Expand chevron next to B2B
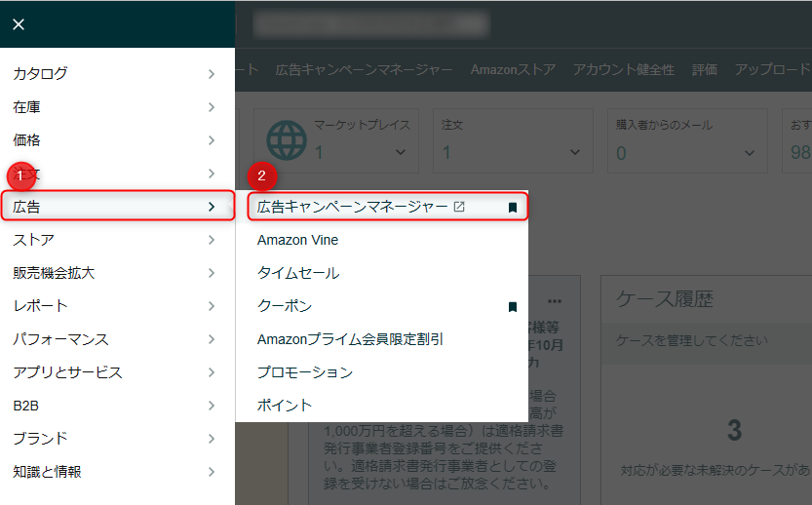Screen dimensions: 812x505 pyautogui.click(x=212, y=406)
